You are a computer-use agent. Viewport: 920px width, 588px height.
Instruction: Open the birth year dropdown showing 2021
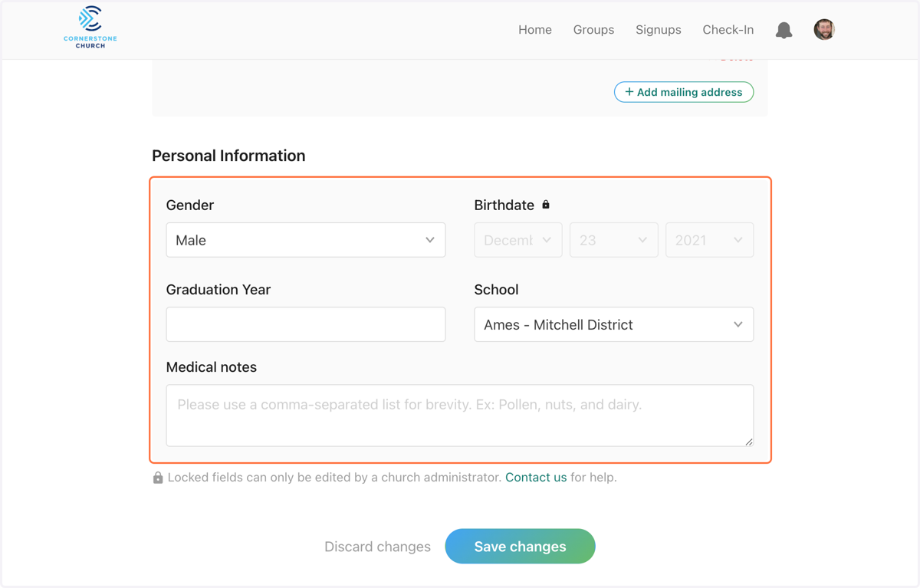710,240
